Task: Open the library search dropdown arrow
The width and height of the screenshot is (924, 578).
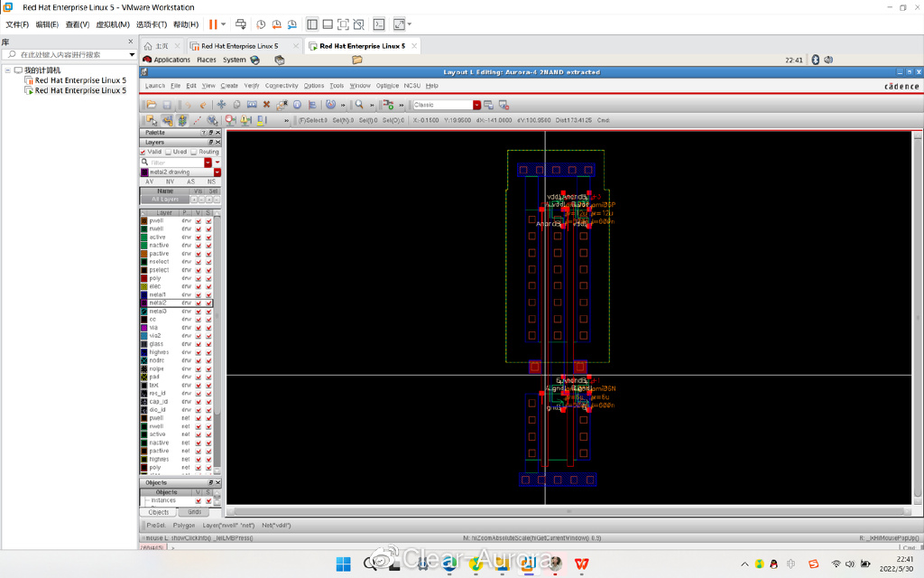Action: coord(132,54)
